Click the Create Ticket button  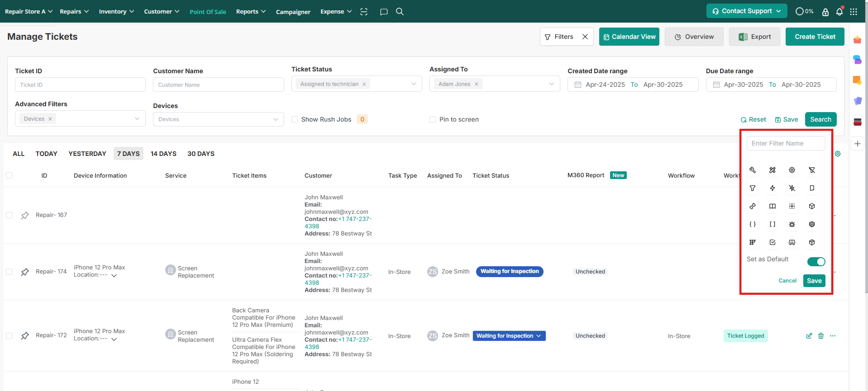(x=815, y=37)
